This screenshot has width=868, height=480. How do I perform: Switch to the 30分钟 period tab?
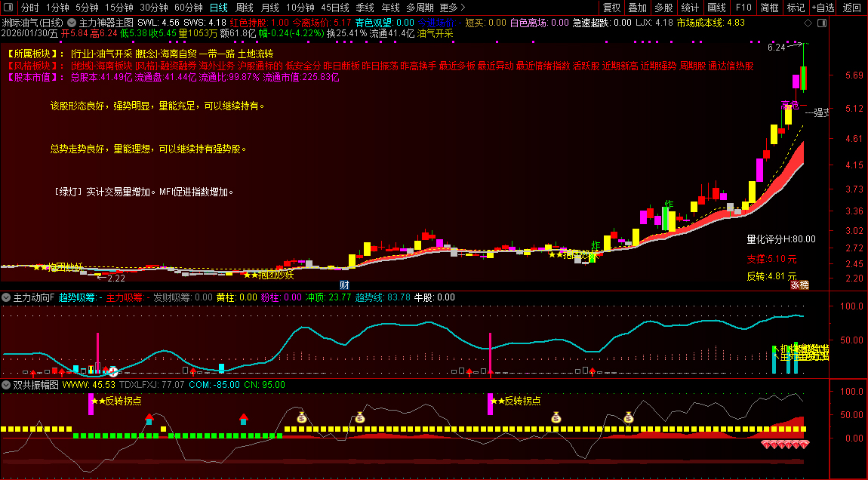pos(154,8)
